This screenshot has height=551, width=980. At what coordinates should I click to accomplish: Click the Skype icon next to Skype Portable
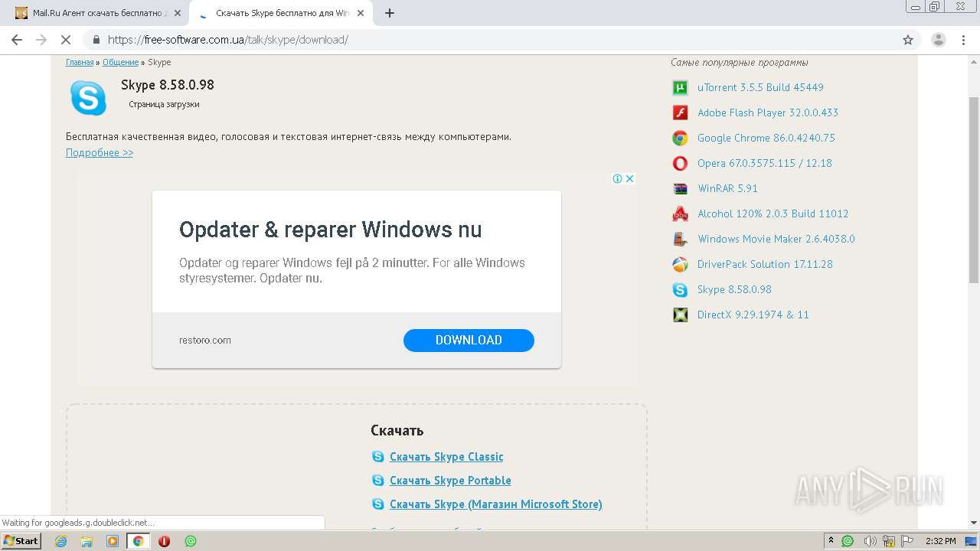click(377, 481)
